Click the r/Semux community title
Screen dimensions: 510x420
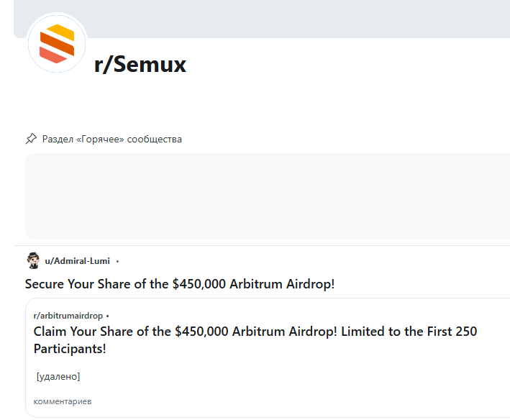(140, 64)
